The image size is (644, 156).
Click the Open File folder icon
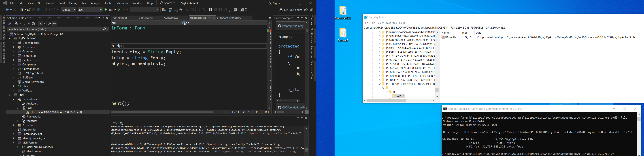click(x=29, y=10)
